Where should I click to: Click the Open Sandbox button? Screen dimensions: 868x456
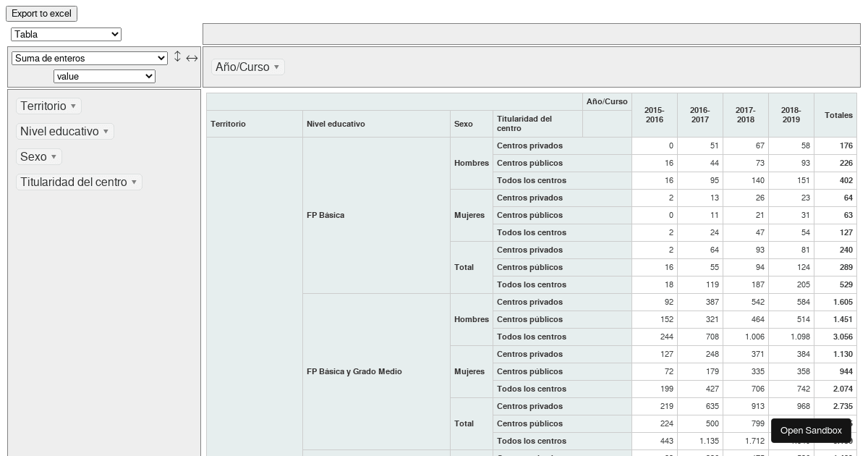tap(811, 431)
